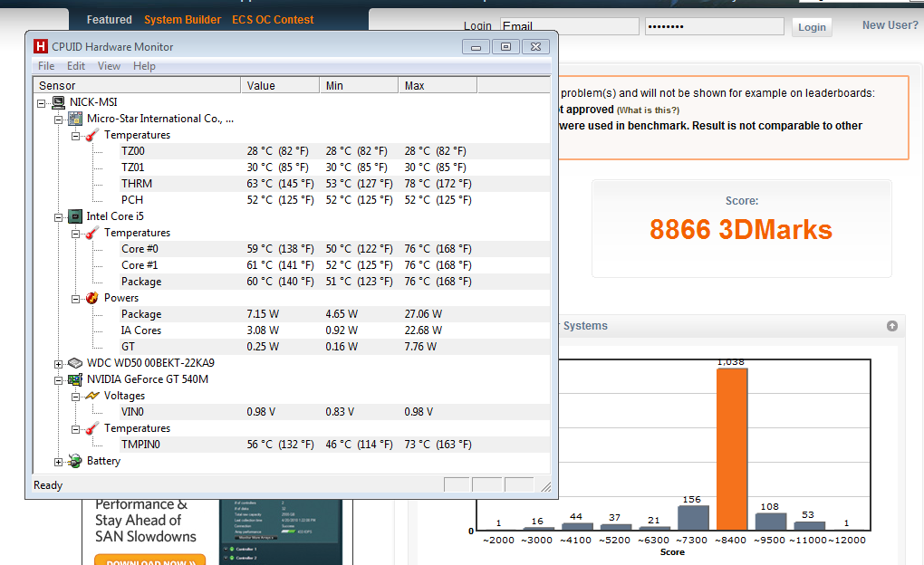924x565 pixels.
Task: Collapse the Systems panel with the arrow icon
Action: 892,326
